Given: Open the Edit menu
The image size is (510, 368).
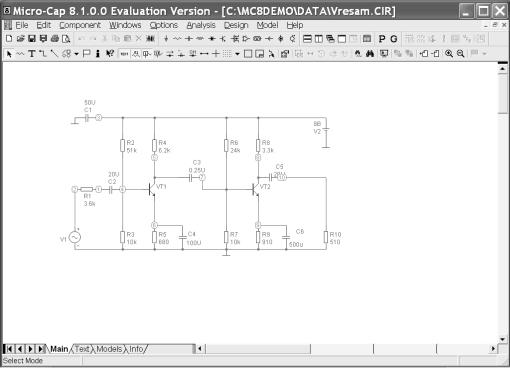Looking at the screenshot, I should pyautogui.click(x=44, y=25).
